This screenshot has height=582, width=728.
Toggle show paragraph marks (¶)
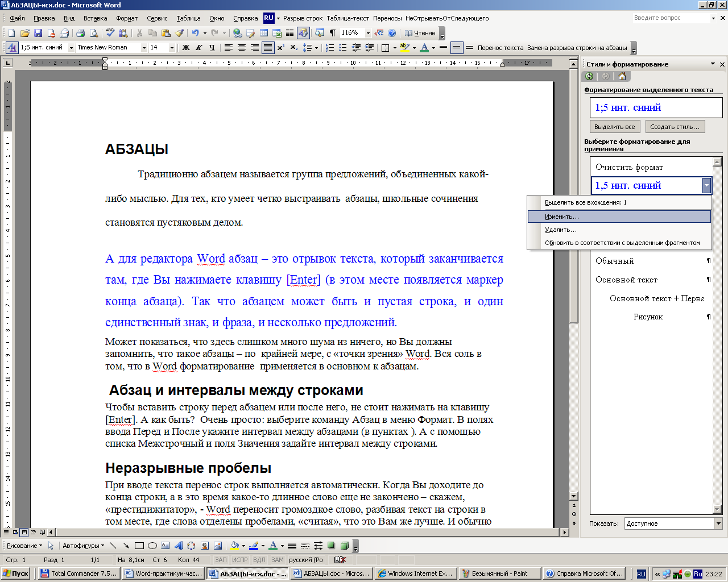(332, 33)
